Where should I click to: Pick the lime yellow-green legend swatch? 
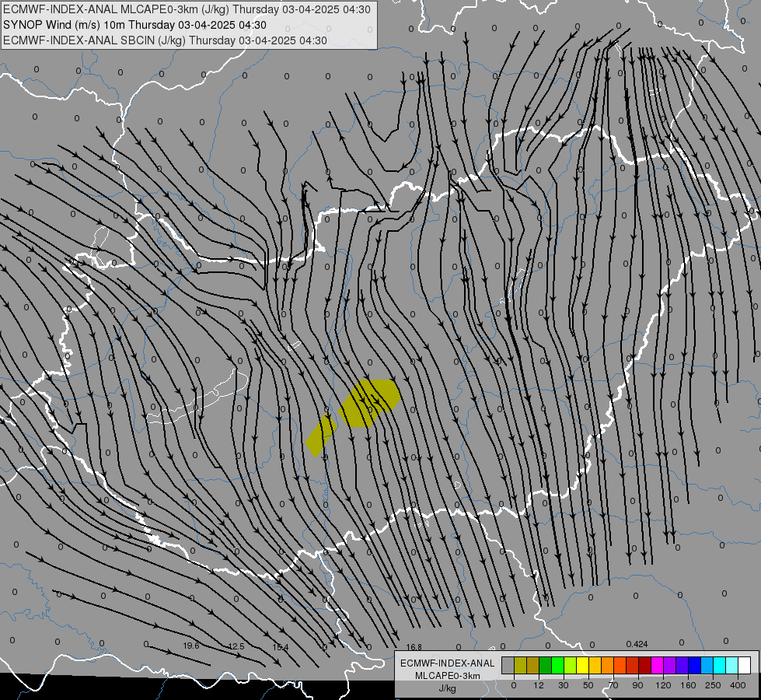(571, 665)
